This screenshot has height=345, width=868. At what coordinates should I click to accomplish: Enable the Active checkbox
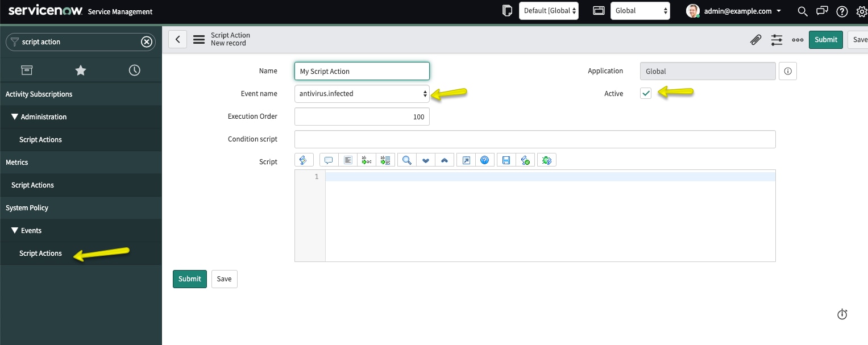click(645, 93)
